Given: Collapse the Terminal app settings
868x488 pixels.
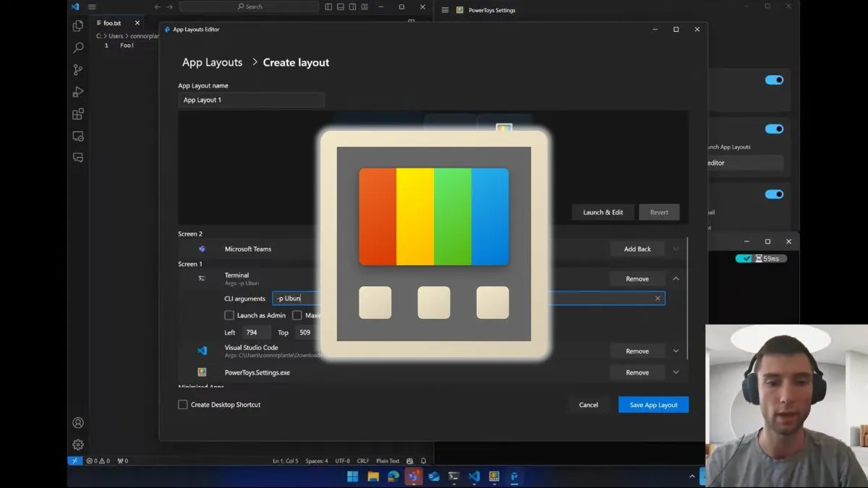Looking at the screenshot, I should pyautogui.click(x=676, y=278).
